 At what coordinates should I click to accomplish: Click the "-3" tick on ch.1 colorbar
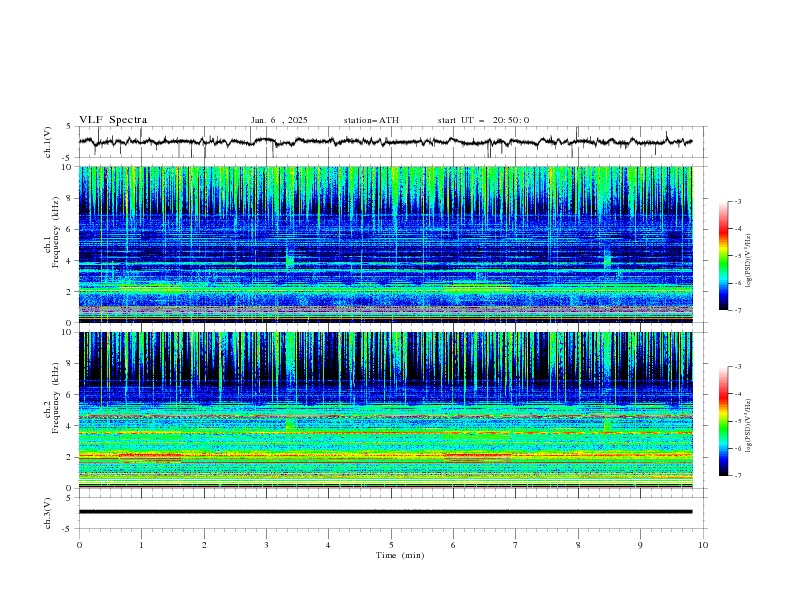[x=737, y=201]
